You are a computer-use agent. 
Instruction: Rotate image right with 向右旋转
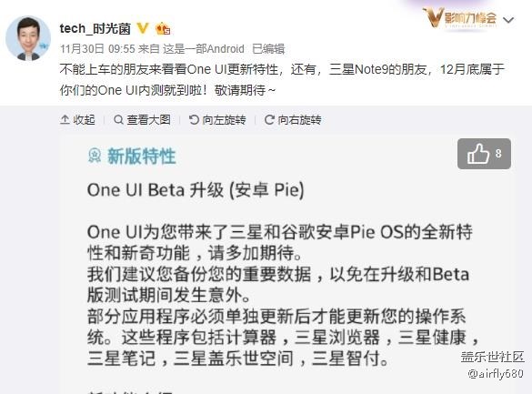point(293,120)
